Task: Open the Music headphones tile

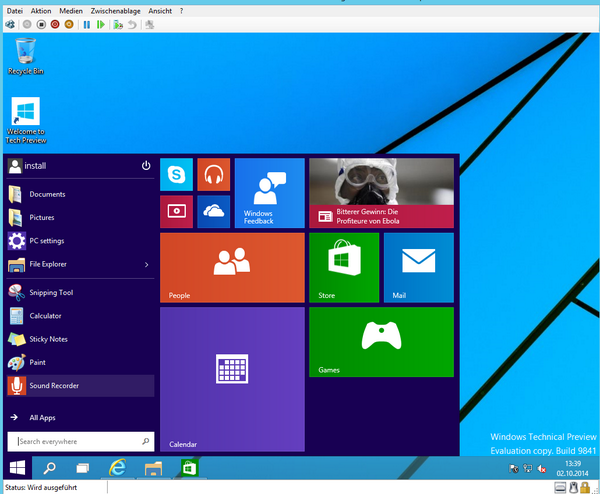Action: tap(214, 174)
